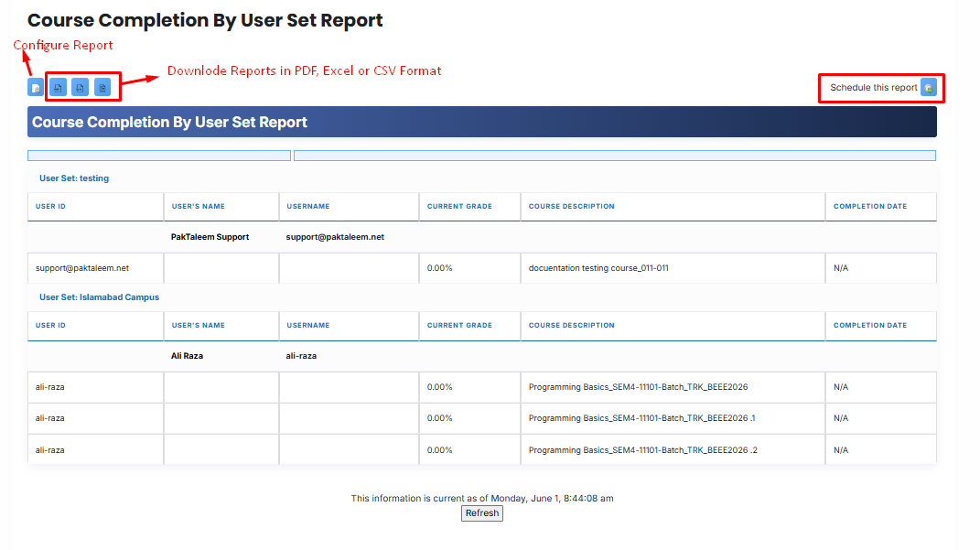This screenshot has height=550, width=980.
Task: Click User's Name header in testing set table
Action: coord(199,206)
